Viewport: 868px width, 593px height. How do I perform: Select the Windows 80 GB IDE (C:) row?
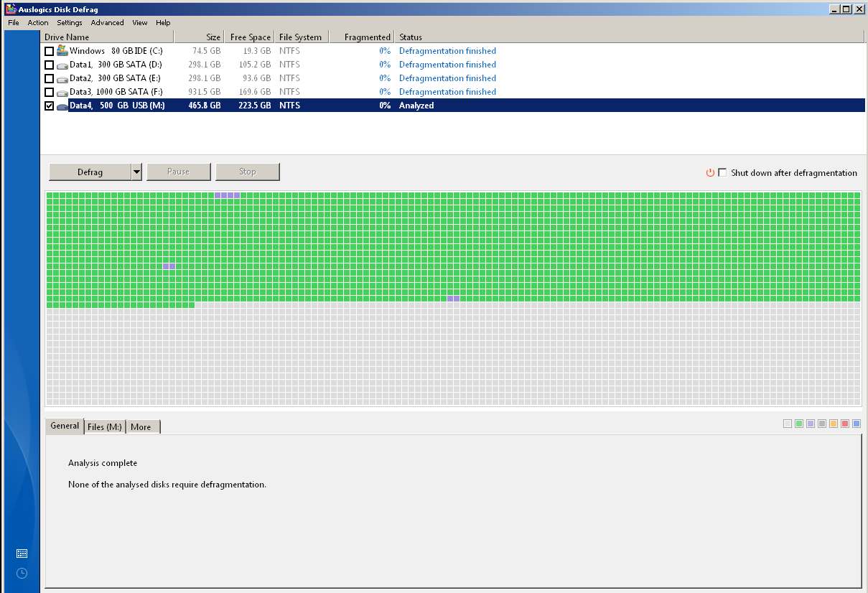[x=453, y=51]
